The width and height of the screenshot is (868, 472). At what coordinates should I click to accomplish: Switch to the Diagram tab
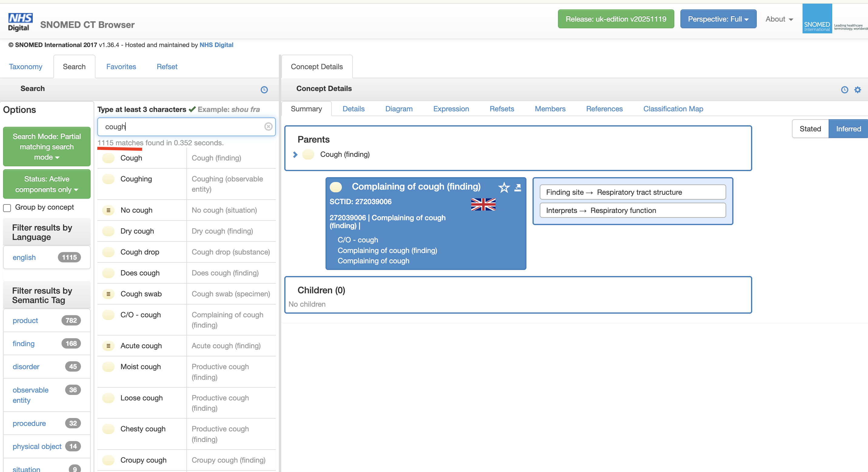[399, 109]
